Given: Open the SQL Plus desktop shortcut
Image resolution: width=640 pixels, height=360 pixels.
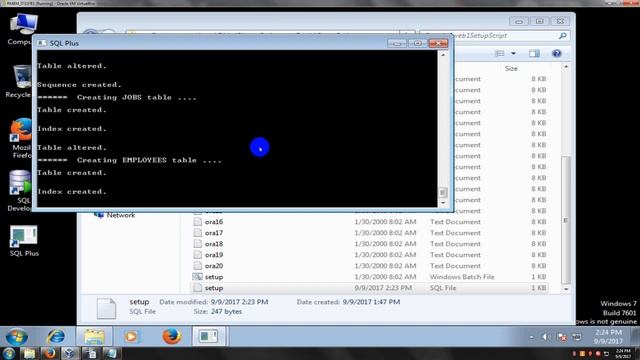Looking at the screenshot, I should 24,241.
